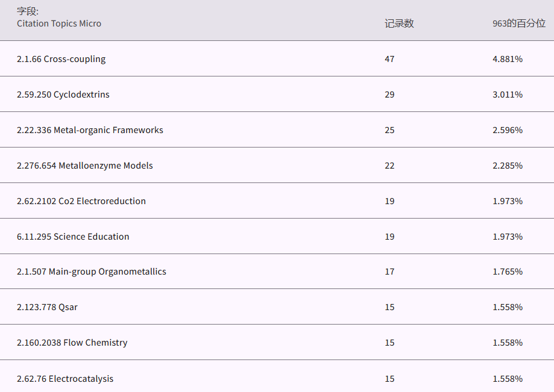The width and height of the screenshot is (554, 392).
Task: Open the Metal-organic Frameworks topic
Action: coord(90,130)
